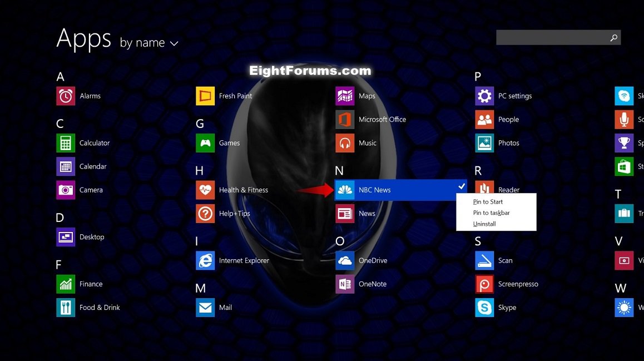Click Uninstall in the context menu
This screenshot has height=361, width=644.
coord(484,224)
